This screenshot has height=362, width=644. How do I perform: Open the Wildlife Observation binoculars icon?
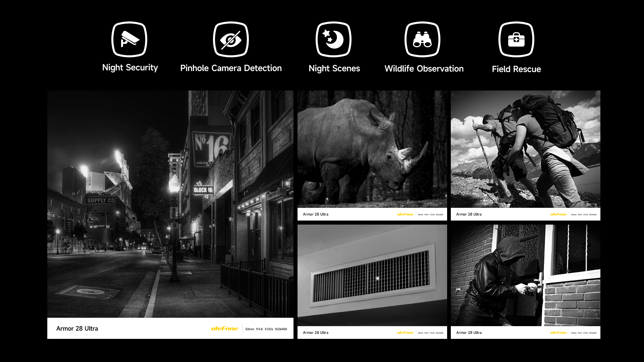(422, 40)
